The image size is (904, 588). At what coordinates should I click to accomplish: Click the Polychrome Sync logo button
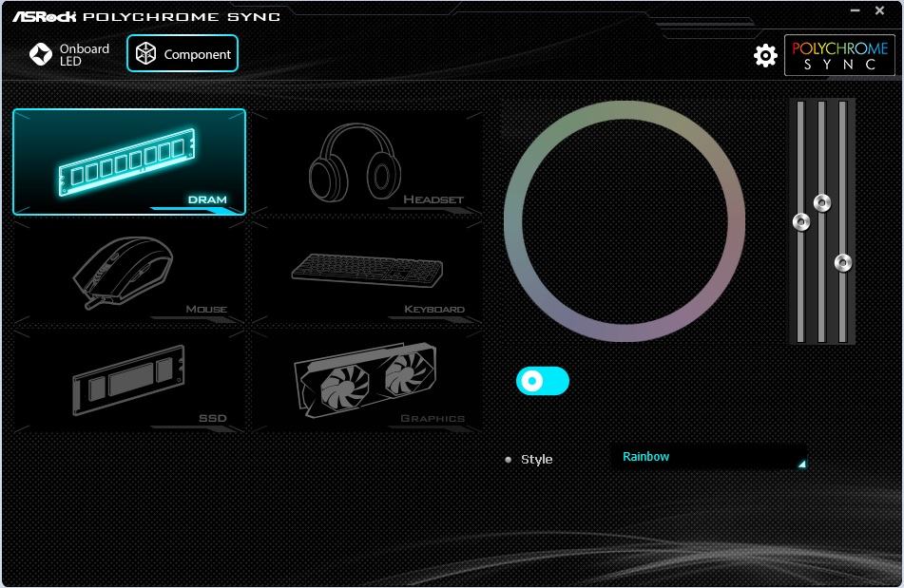tap(839, 55)
